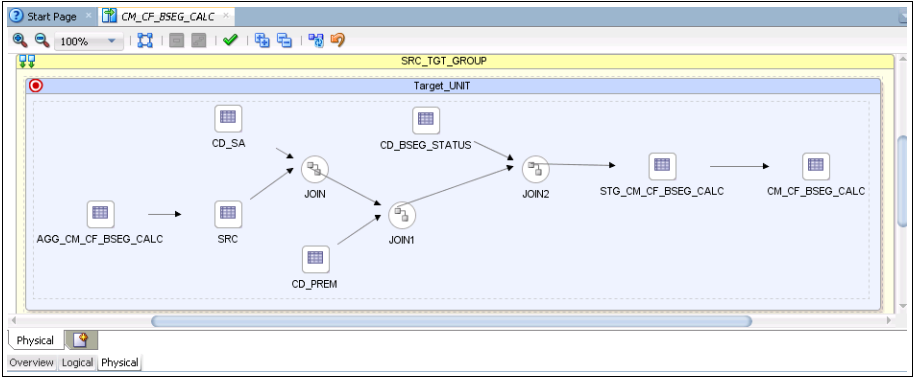
Task: Select the upper Physical design tab
Action: click(x=35, y=340)
